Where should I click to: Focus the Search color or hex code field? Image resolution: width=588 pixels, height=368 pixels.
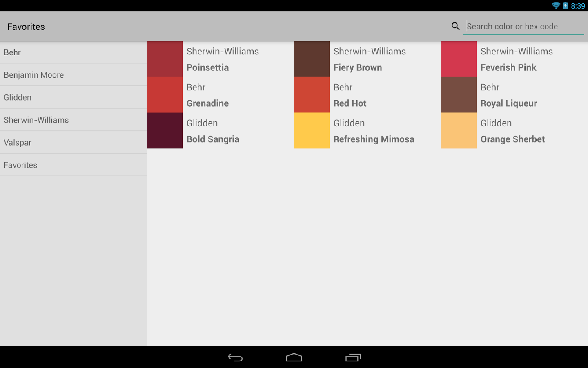[523, 27]
